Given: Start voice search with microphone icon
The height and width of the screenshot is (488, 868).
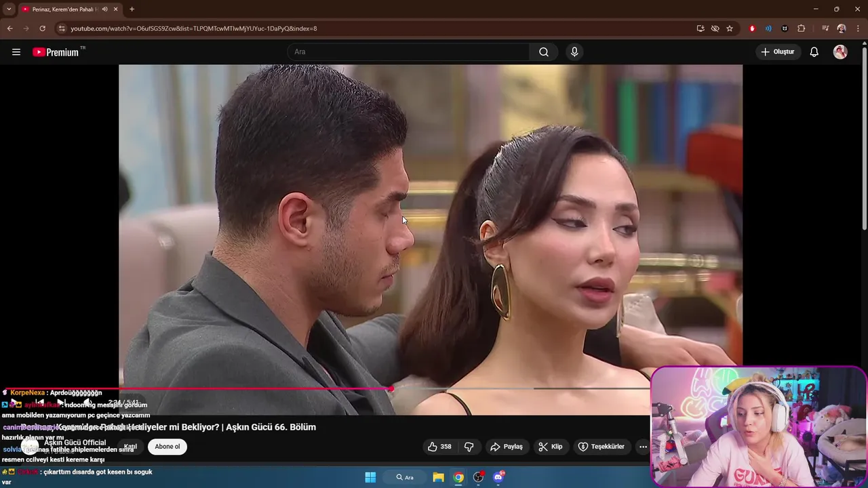Looking at the screenshot, I should 574,52.
